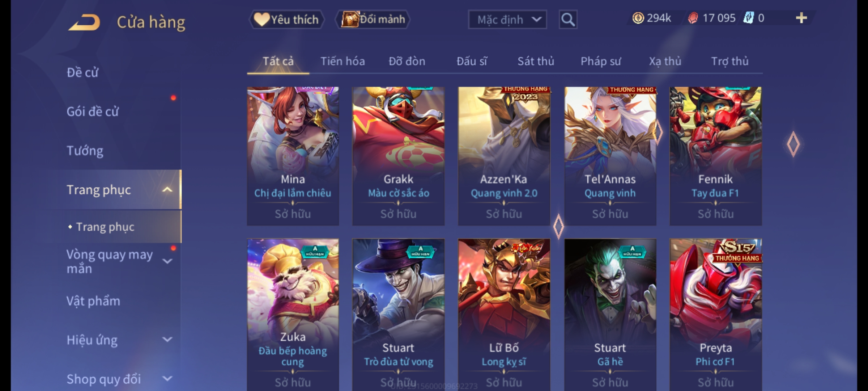Collapse the Trang phục sidebar section
The width and height of the screenshot is (868, 391).
pos(167,190)
